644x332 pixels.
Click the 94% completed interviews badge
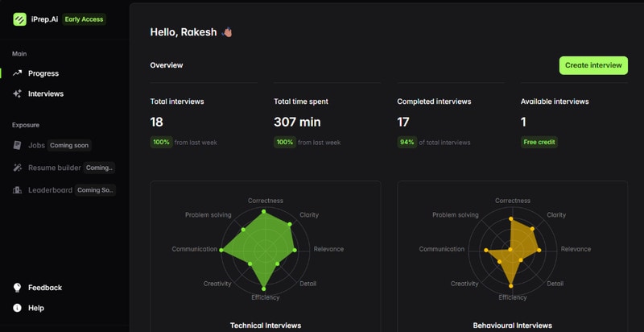click(x=407, y=142)
